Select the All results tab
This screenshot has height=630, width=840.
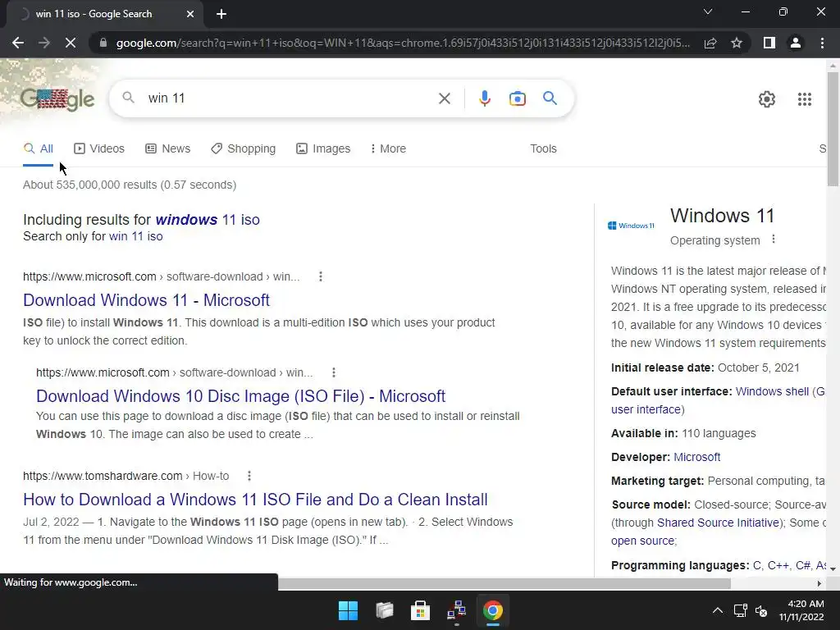tap(38, 149)
